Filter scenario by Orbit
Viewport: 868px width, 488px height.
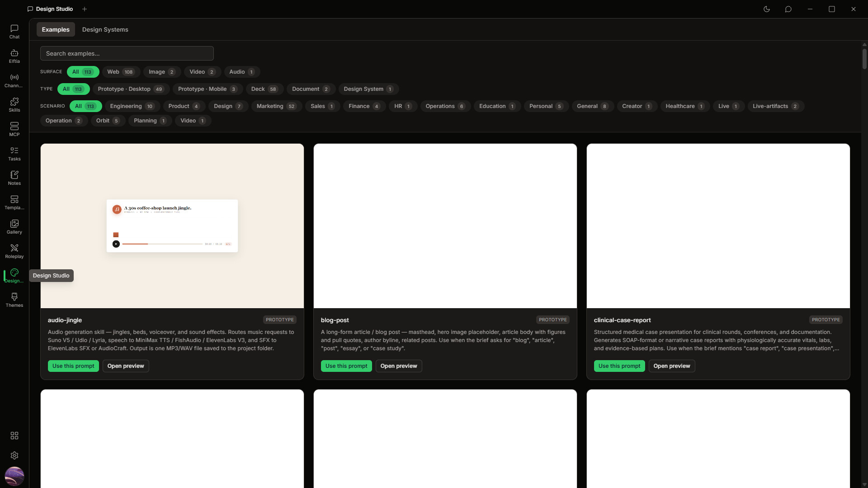point(108,121)
